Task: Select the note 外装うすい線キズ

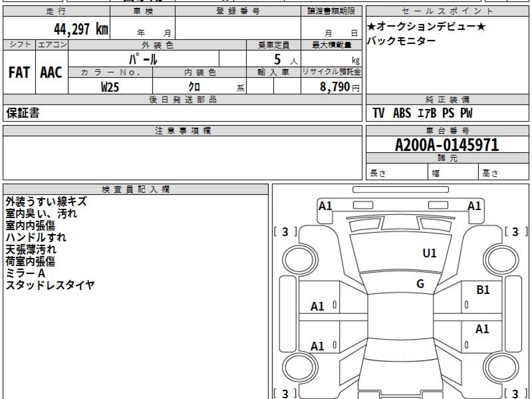Action: (x=46, y=202)
